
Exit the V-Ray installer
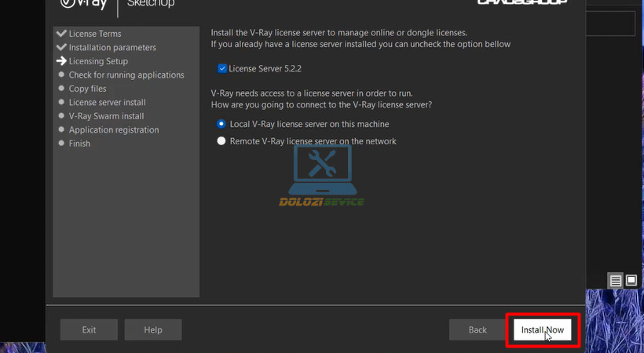coord(89,330)
